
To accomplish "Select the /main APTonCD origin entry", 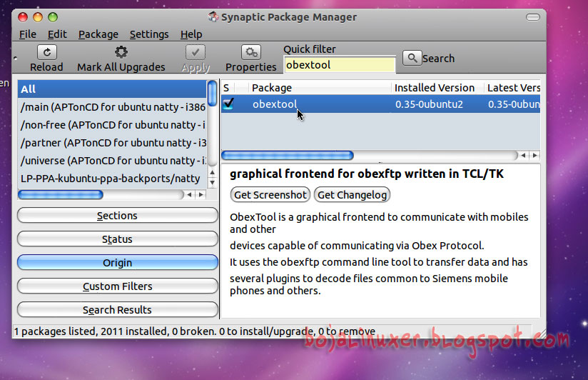I will 112,107.
